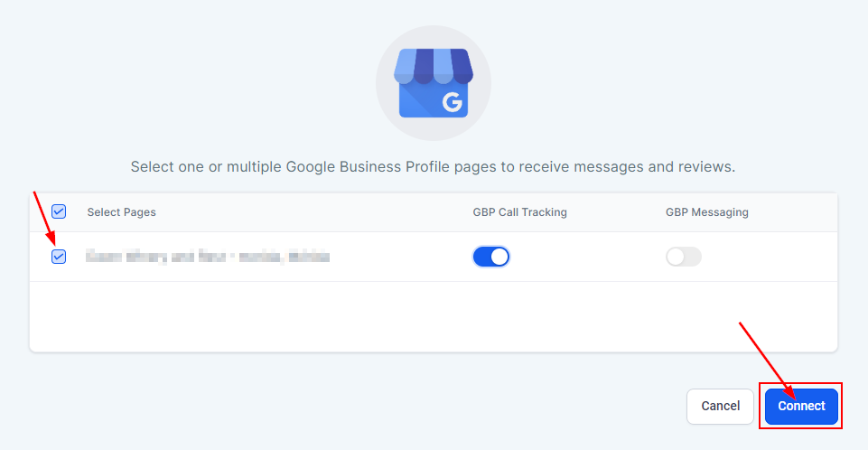Click the red arrow pointing at the row checkbox
Image resolution: width=868 pixels, height=450 pixels.
coord(45,215)
